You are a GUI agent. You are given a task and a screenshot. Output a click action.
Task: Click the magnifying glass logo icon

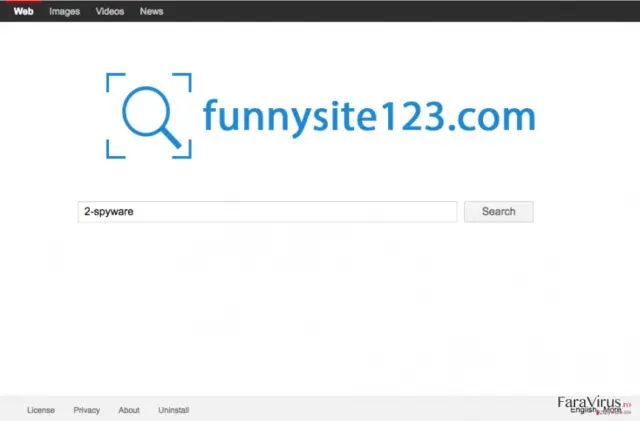click(x=150, y=116)
